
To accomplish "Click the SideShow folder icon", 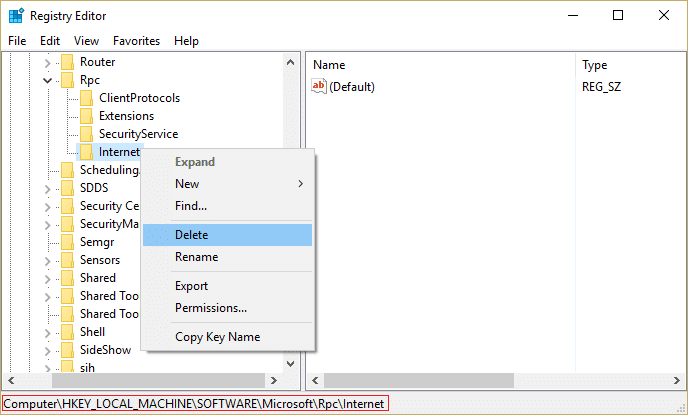I will click(x=68, y=350).
